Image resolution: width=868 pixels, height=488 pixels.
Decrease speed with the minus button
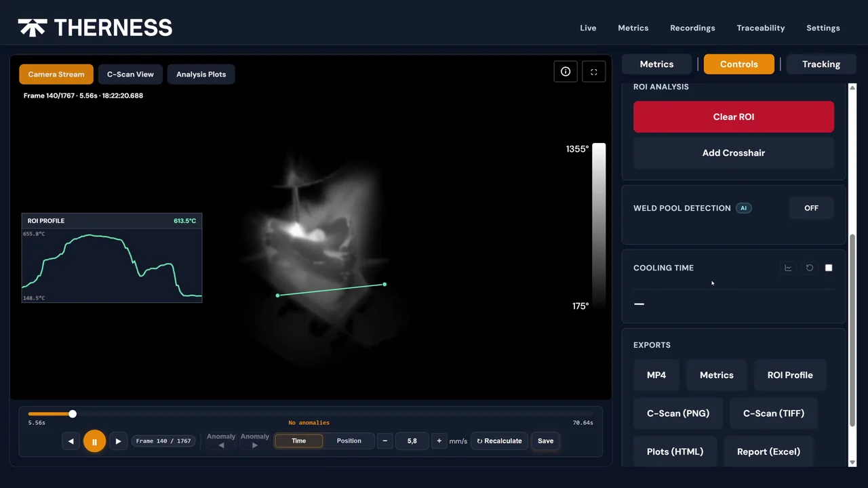pos(385,441)
